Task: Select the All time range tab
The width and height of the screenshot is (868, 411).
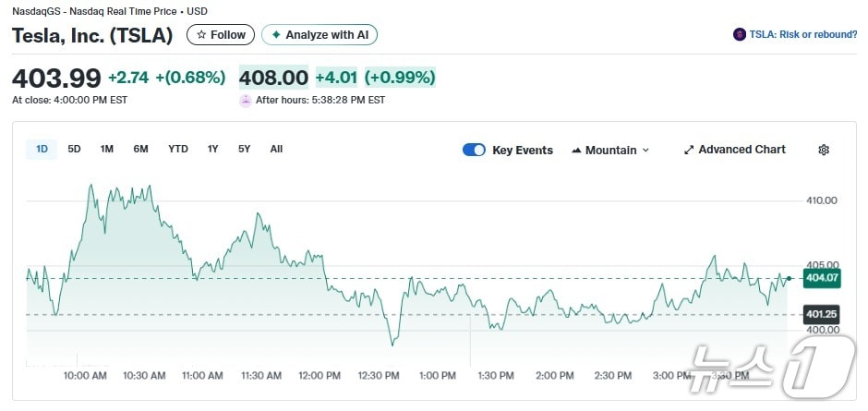Action: 276,149
